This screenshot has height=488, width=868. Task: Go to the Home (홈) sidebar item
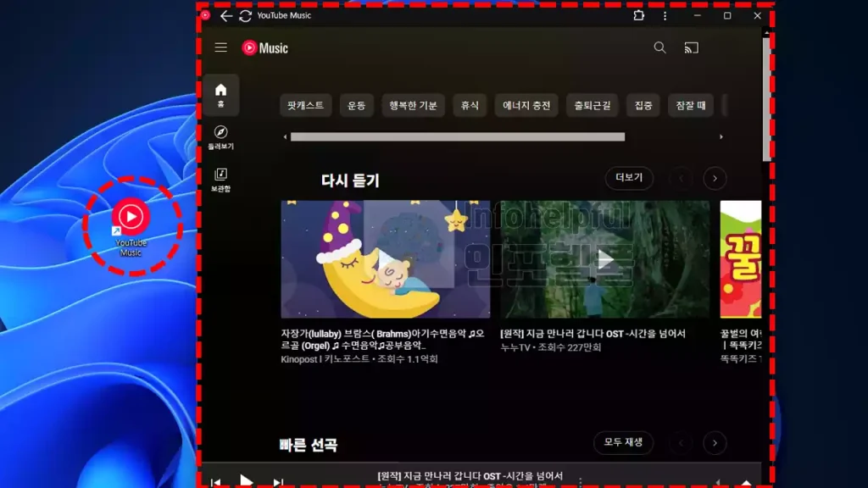[x=221, y=95]
